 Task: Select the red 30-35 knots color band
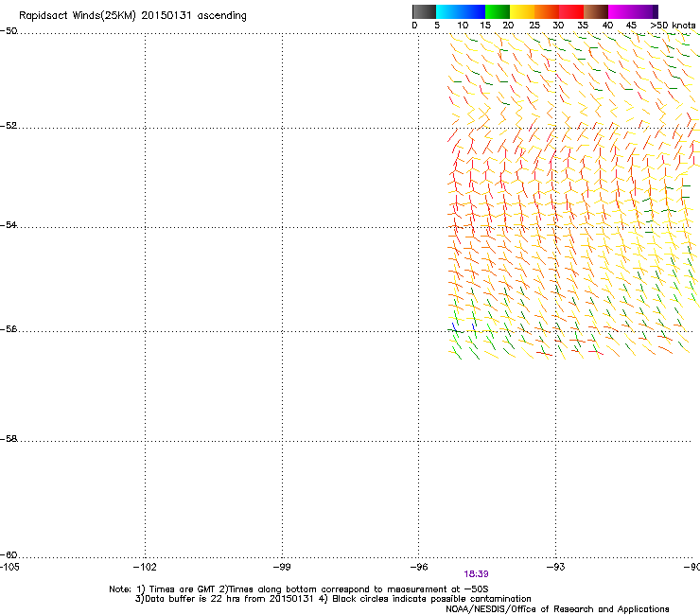(571, 11)
